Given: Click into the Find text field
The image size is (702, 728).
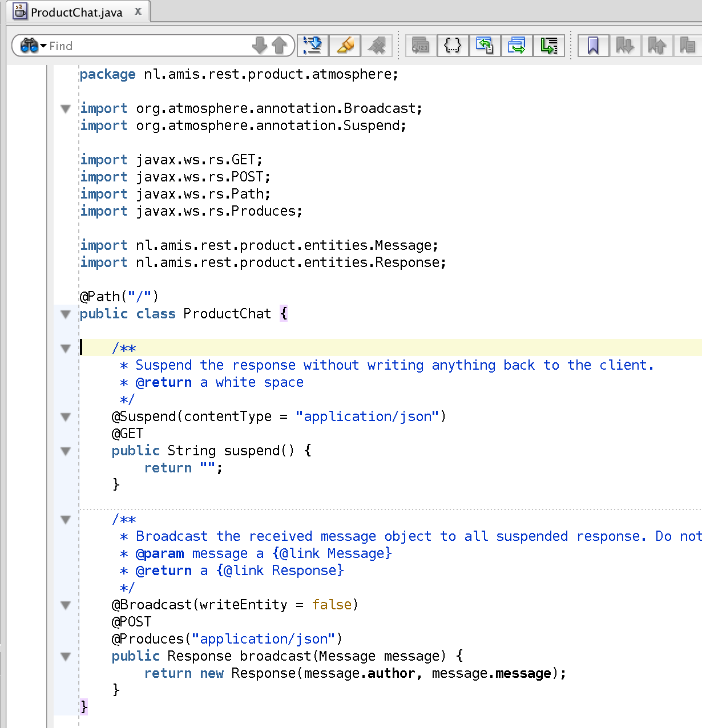Looking at the screenshot, I should click(148, 46).
